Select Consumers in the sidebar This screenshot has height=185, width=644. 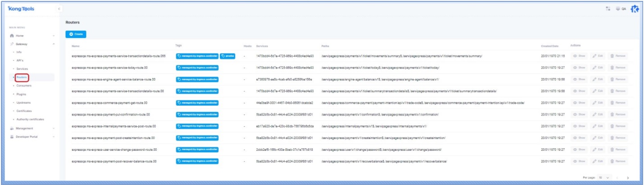[23, 85]
